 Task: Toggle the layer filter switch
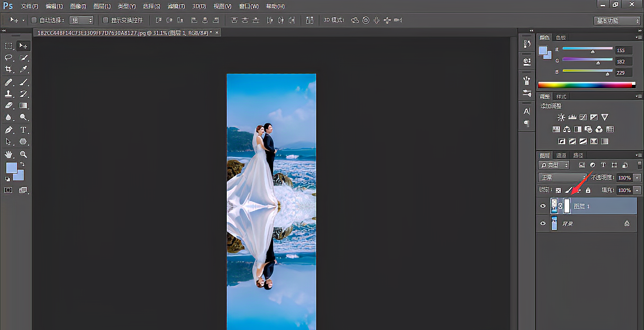(x=640, y=165)
